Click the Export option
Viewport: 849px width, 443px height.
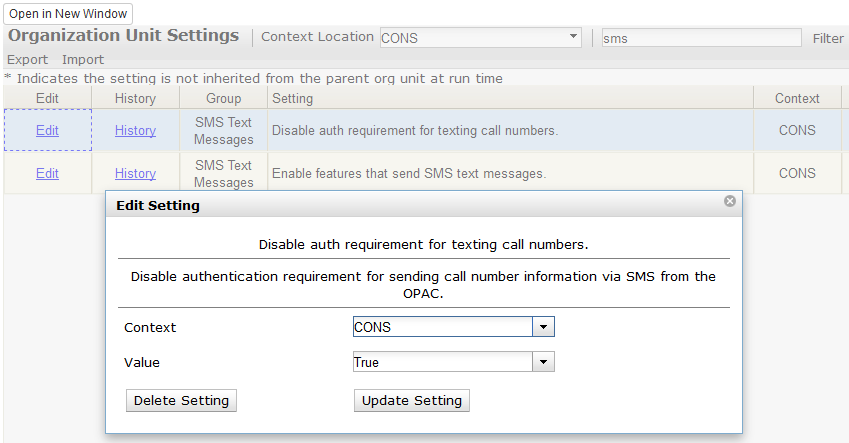(x=27, y=59)
